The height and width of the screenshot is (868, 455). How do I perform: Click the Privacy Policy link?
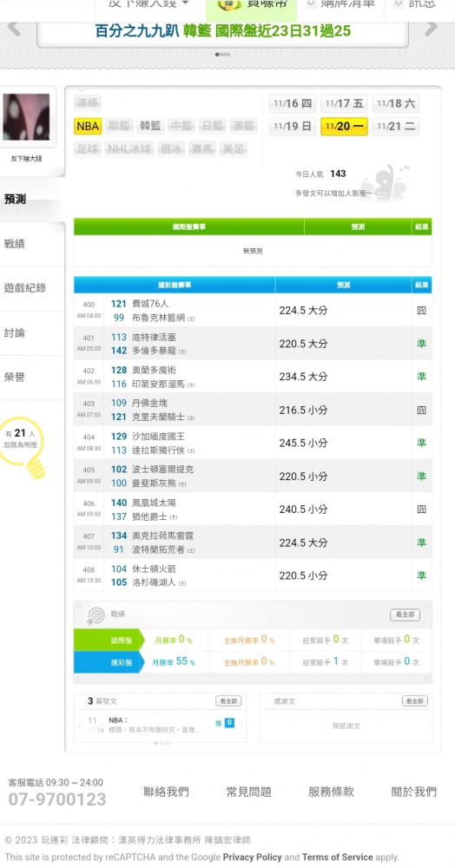[x=253, y=857]
